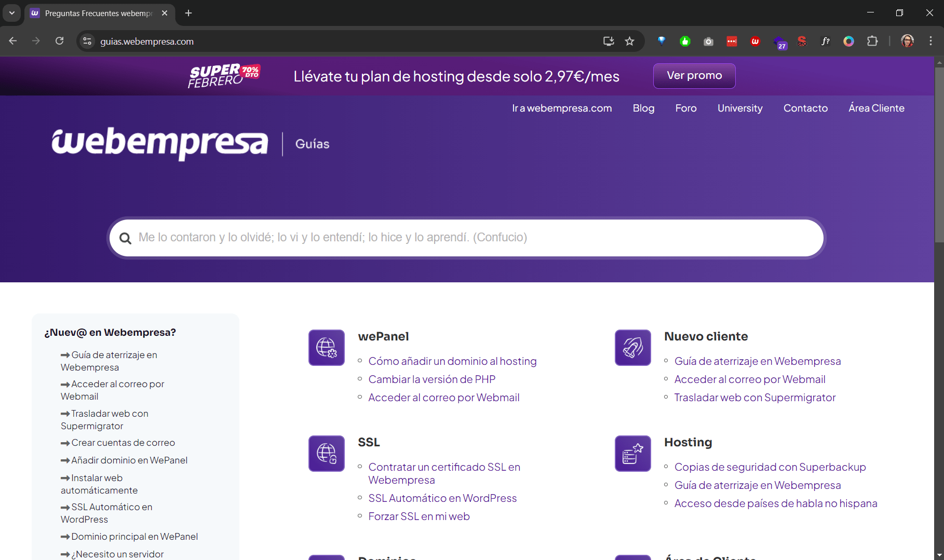Open 'Cómo añadir un dominio al hosting'
This screenshot has height=560, width=944.
click(x=452, y=361)
